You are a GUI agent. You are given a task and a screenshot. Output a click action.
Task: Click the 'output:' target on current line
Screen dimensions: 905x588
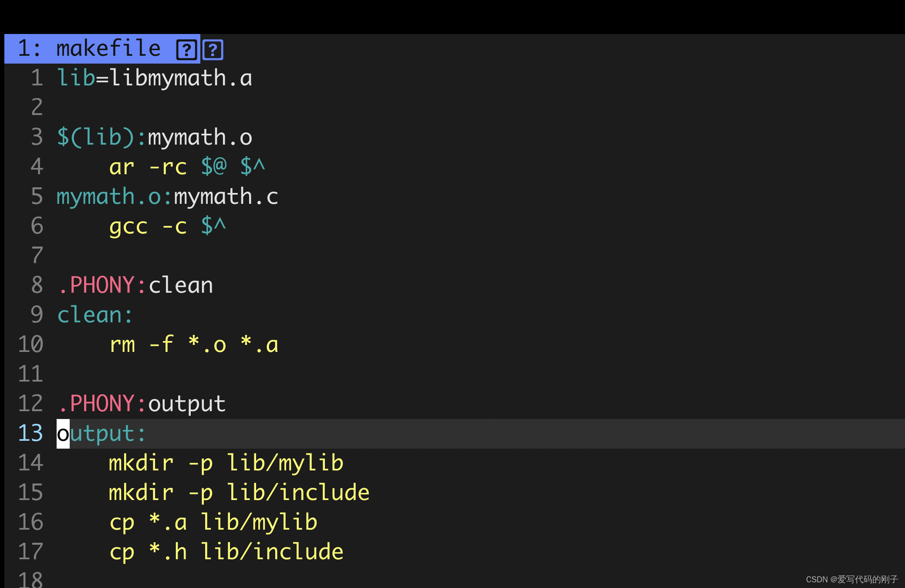click(101, 434)
